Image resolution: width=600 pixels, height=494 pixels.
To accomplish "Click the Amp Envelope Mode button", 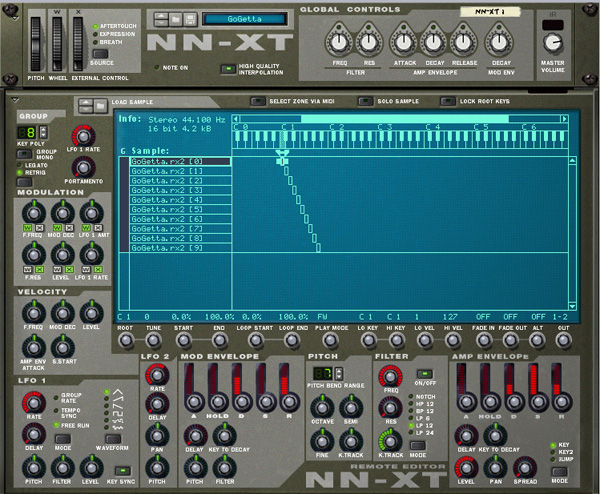I will 559,471.
